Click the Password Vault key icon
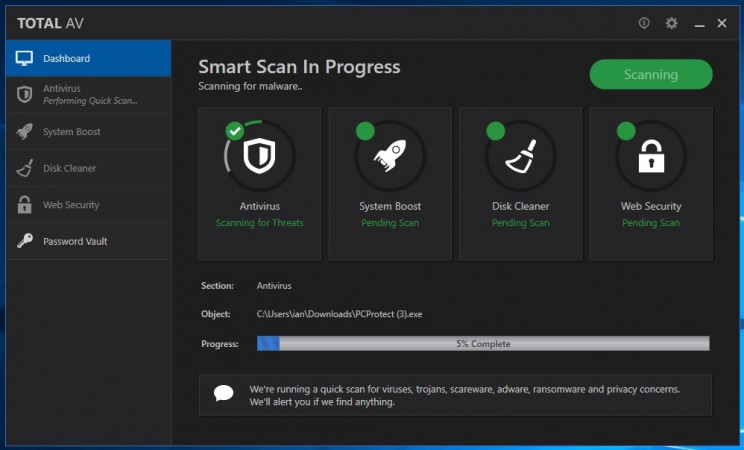744x450 pixels. pos(24,241)
